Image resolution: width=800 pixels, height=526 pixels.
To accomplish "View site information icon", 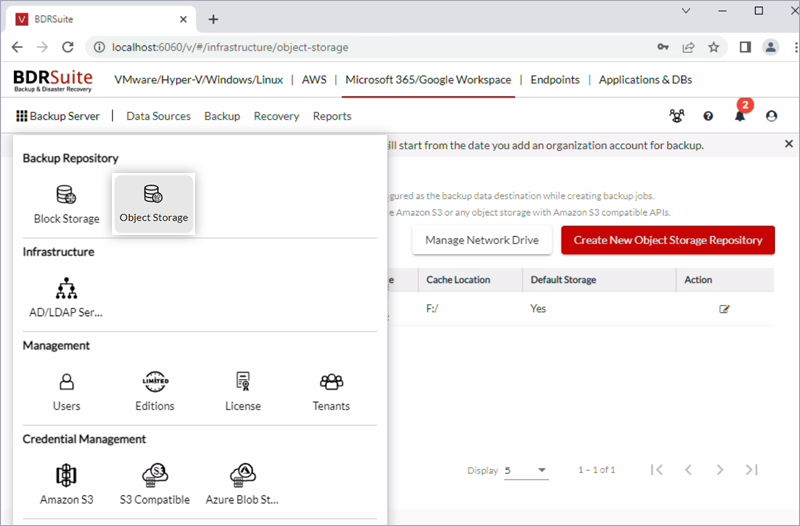I will pos(99,47).
